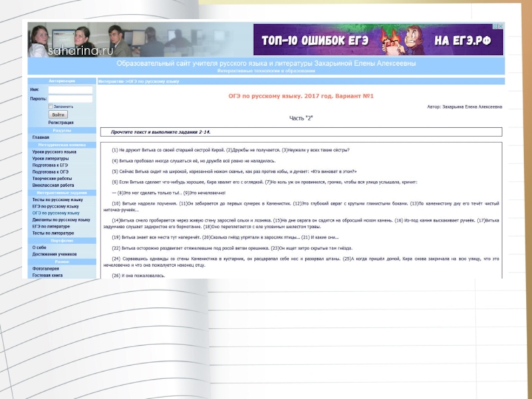This screenshot has width=532, height=399.
Task: Click sentence (19) Витька знает все места
Action: (x=157, y=237)
